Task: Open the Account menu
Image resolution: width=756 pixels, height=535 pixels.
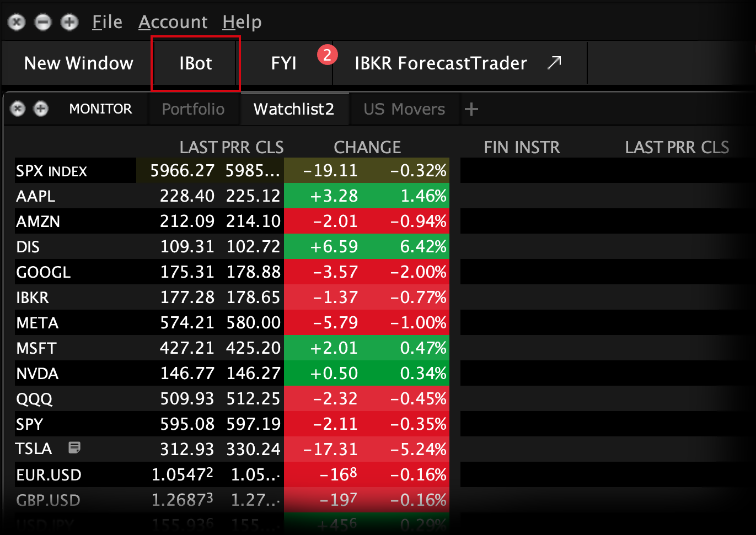Action: click(173, 22)
